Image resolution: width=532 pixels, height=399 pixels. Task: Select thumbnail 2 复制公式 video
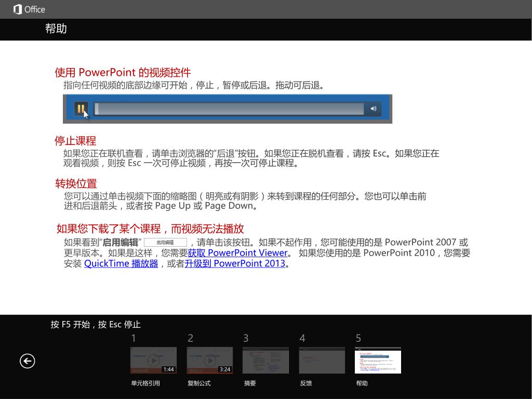tap(210, 361)
